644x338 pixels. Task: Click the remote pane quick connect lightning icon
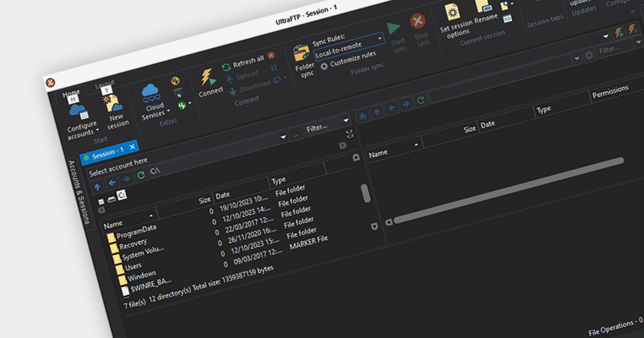[618, 32]
